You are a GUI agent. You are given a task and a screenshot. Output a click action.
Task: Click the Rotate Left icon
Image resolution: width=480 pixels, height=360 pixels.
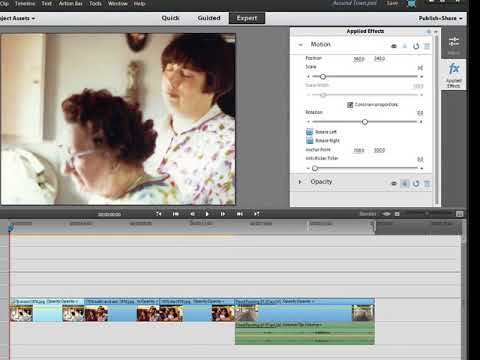click(310, 132)
